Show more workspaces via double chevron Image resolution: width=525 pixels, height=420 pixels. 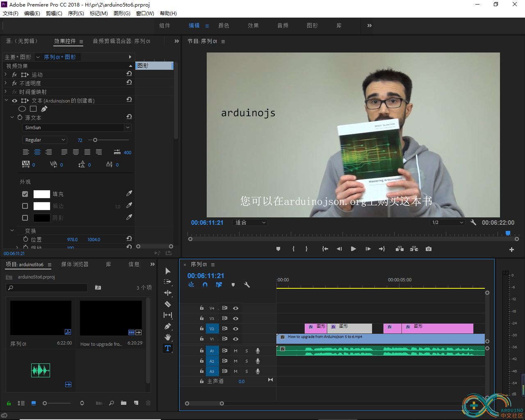point(370,25)
